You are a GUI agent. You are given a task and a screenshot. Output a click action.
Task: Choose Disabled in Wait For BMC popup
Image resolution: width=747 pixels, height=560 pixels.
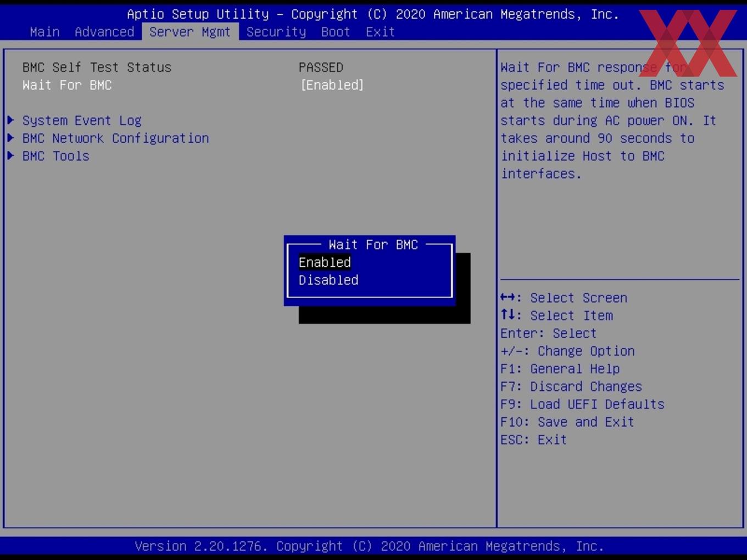[x=328, y=280]
